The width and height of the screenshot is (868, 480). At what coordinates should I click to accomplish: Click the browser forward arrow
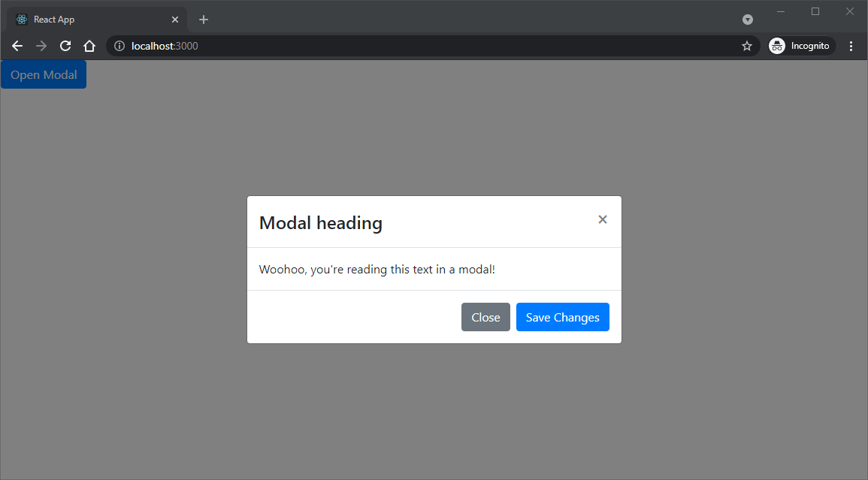coord(41,46)
